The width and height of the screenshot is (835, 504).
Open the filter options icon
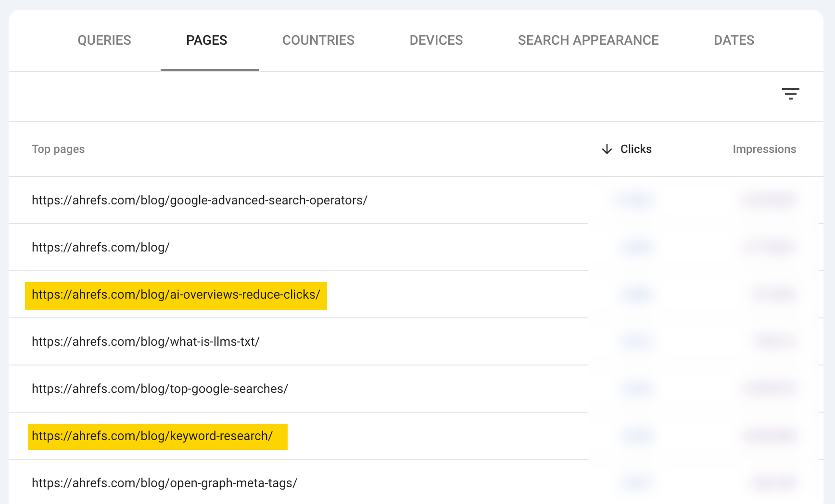(x=791, y=93)
